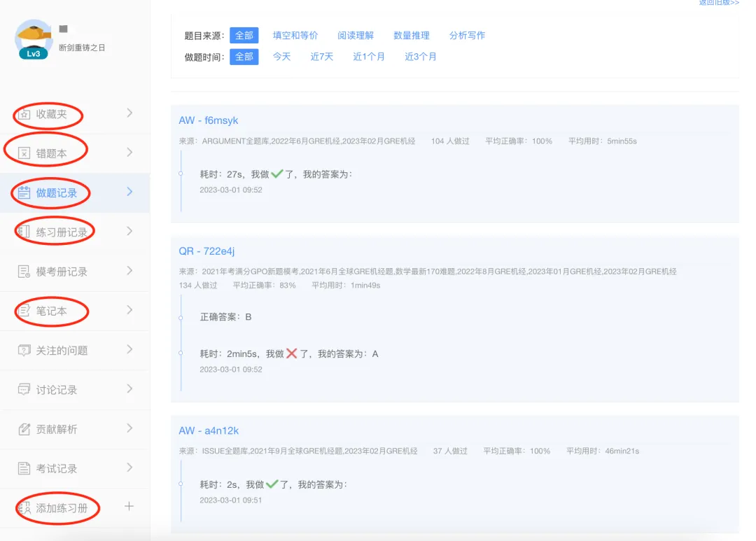The height and width of the screenshot is (541, 756).
Task: Select the 今天 time filter
Action: [281, 57]
